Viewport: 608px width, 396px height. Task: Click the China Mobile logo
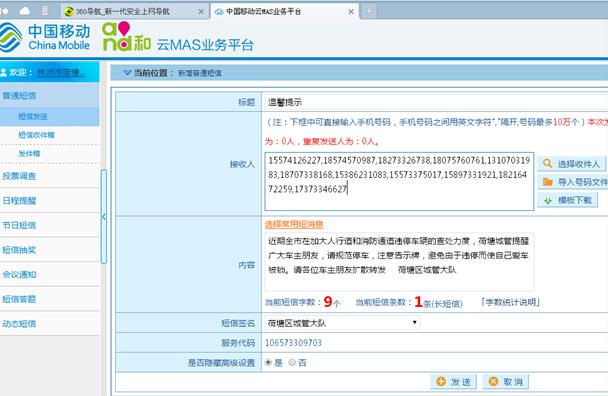click(45, 37)
